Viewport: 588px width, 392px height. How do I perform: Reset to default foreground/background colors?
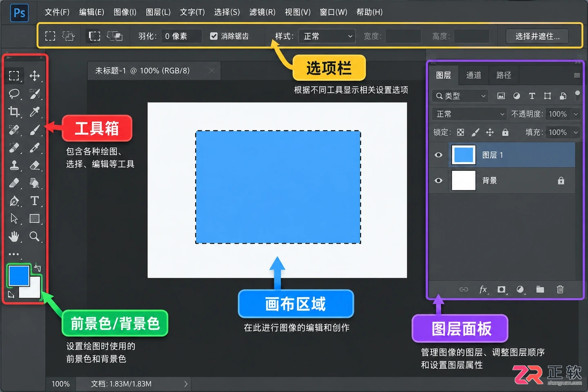[x=11, y=295]
